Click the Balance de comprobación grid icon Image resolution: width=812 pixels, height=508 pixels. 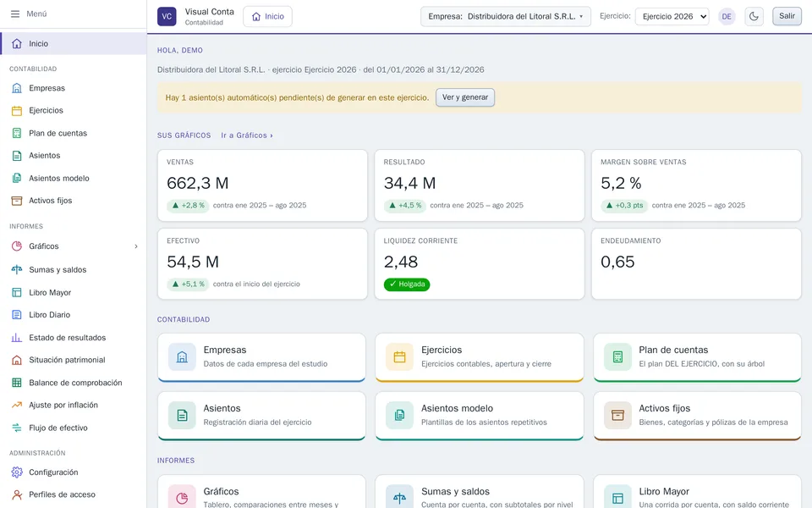coord(17,383)
